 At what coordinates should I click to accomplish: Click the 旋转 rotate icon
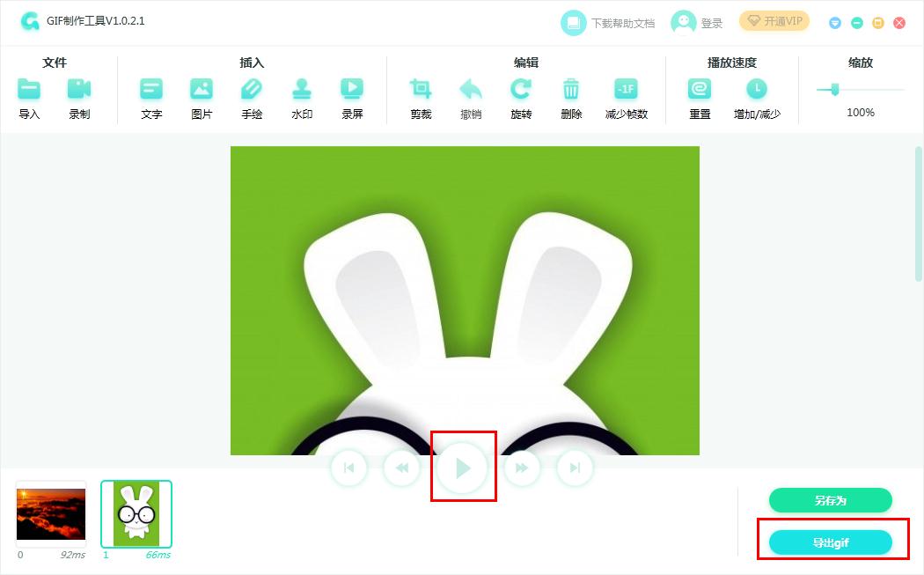coord(522,94)
